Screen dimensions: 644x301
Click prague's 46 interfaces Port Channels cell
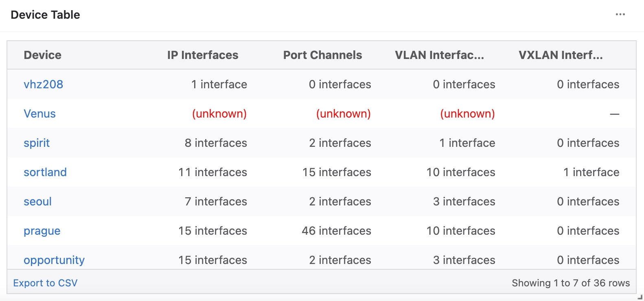(x=336, y=231)
